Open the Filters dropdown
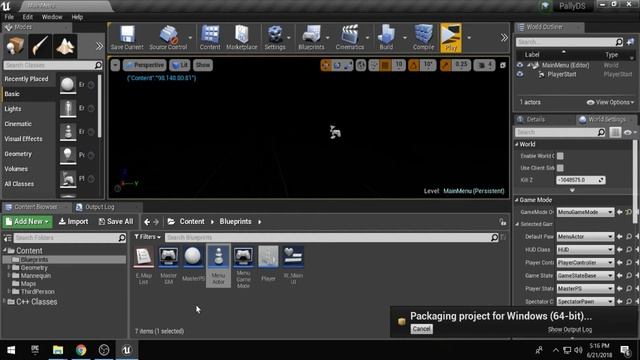Screen dimensions: 640x360 pyautogui.click(x=147, y=237)
